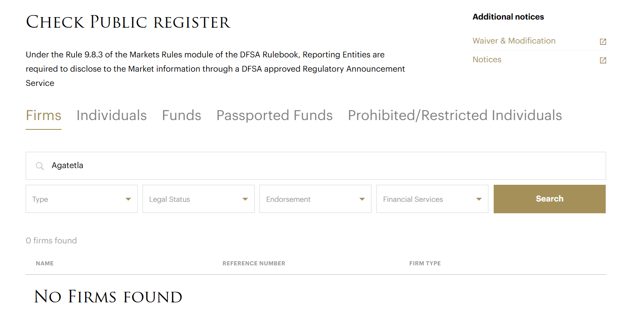
Task: Select the Individuals tab
Action: (x=112, y=116)
